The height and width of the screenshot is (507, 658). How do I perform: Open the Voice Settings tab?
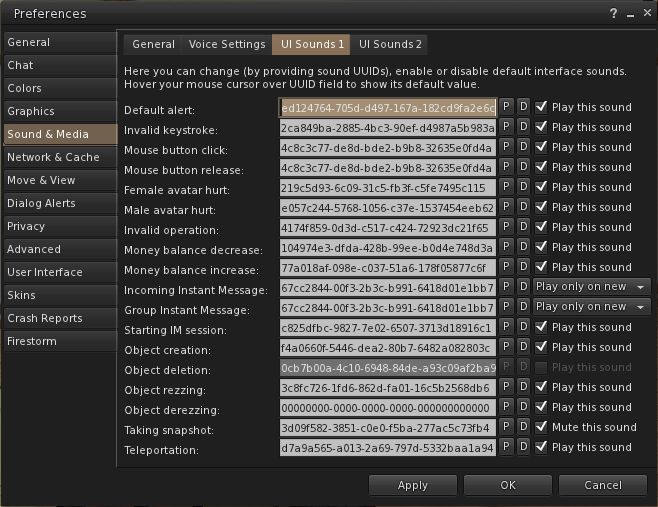tap(226, 44)
